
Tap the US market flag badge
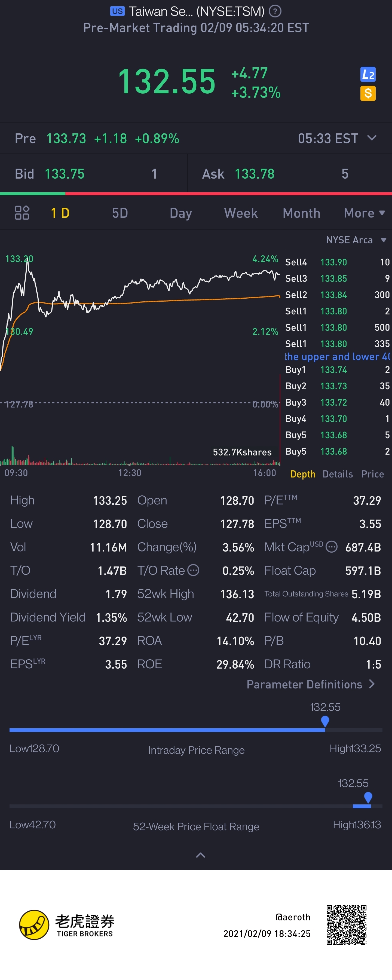point(117,11)
